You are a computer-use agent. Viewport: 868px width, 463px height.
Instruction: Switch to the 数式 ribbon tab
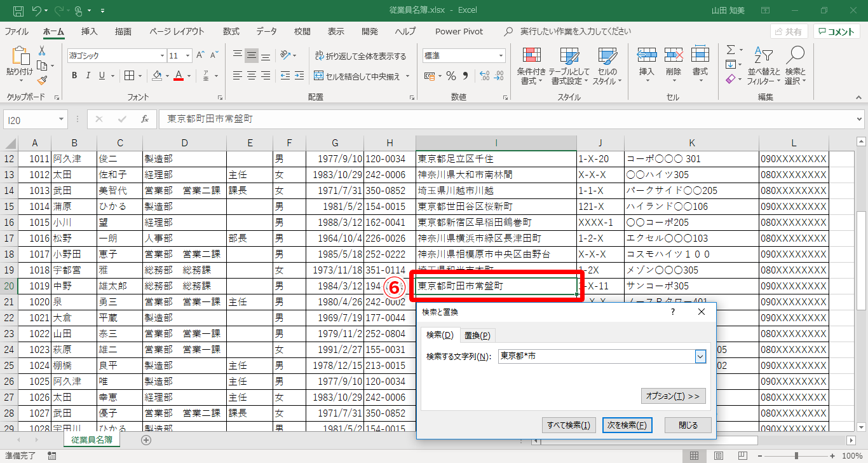231,31
